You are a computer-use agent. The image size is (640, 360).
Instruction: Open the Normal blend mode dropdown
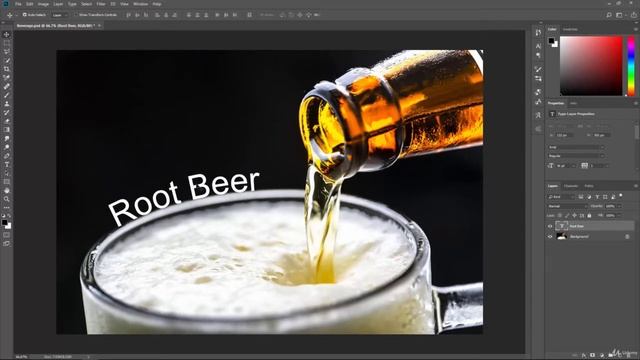[x=567, y=207]
